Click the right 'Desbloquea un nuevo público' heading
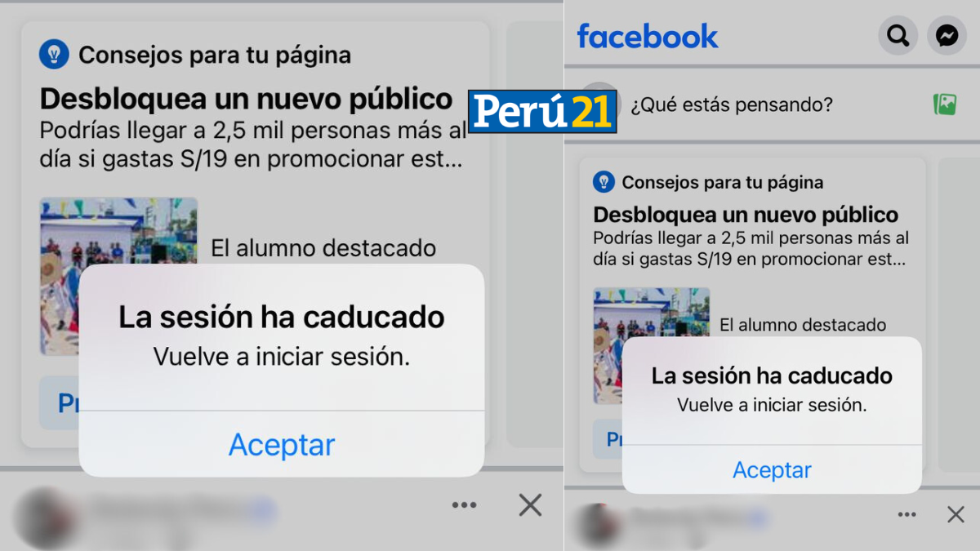This screenshot has height=551, width=980. click(x=746, y=215)
